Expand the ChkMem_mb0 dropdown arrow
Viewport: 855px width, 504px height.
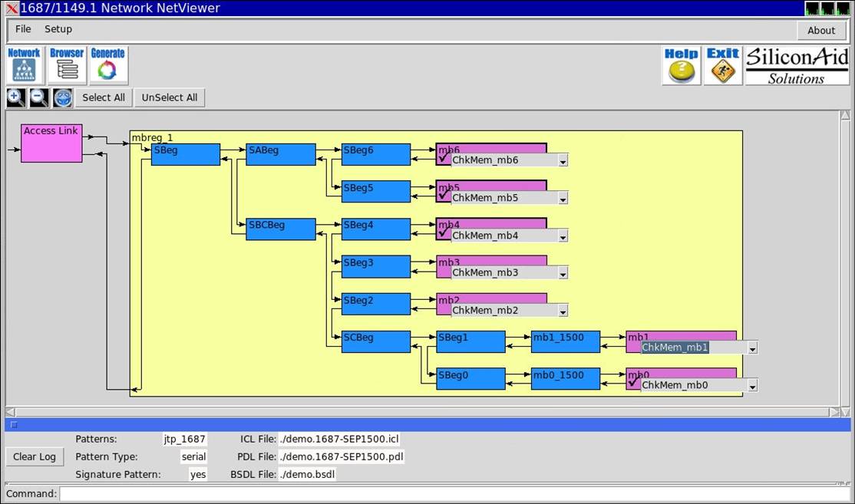[752, 386]
